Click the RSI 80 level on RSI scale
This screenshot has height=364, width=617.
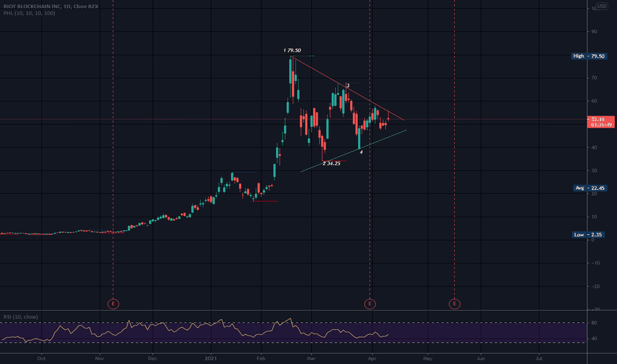coord(594,323)
